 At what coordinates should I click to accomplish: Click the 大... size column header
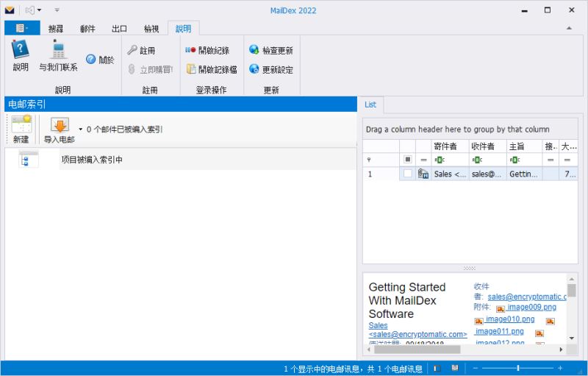click(x=568, y=146)
